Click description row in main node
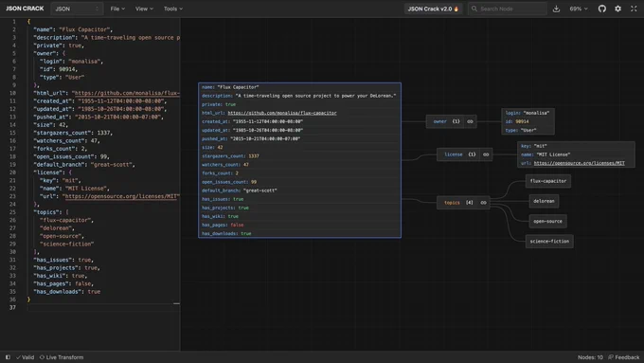Image resolution: width=644 pixels, height=363 pixels. pyautogui.click(x=299, y=96)
